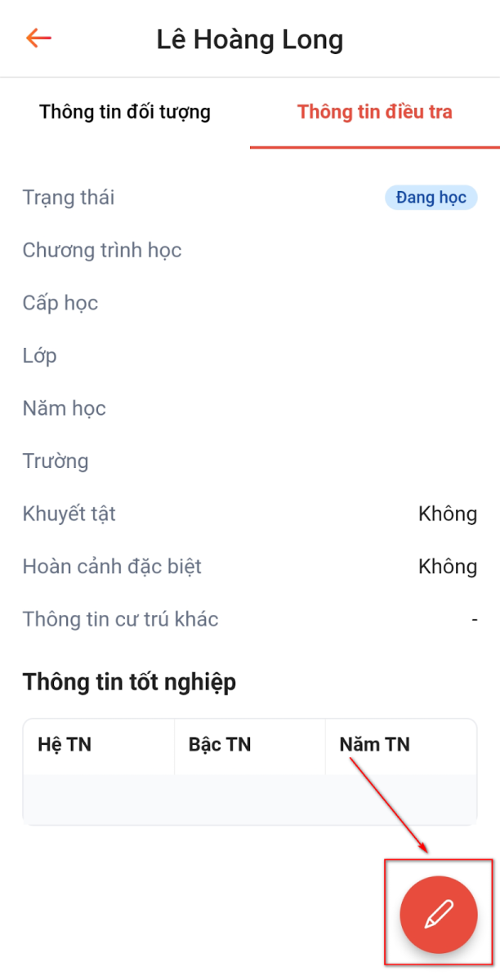
Task: Tap the empty graduation table body
Action: point(250,799)
